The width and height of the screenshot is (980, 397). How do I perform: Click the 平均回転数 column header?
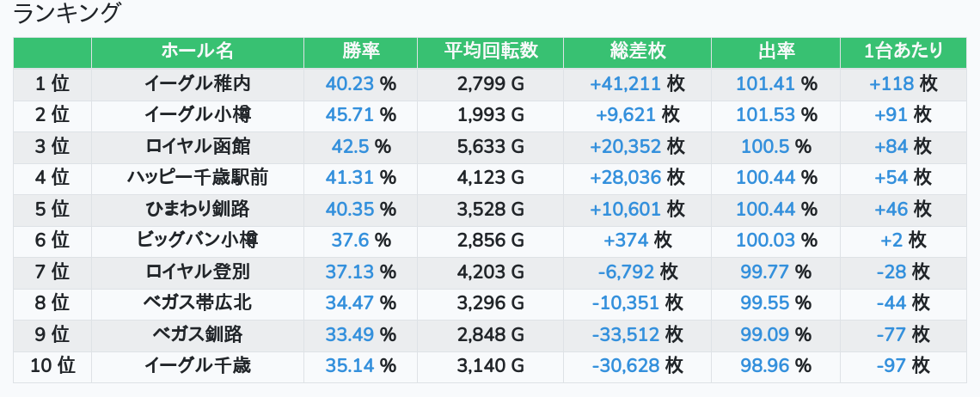[490, 52]
